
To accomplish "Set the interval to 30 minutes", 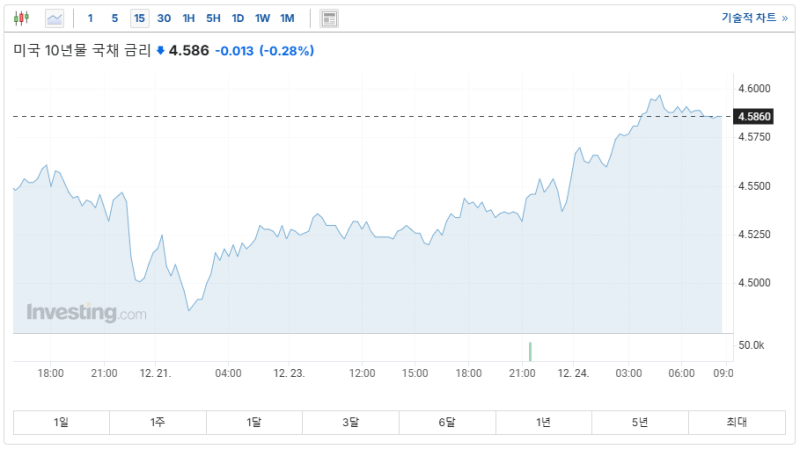I will [164, 18].
